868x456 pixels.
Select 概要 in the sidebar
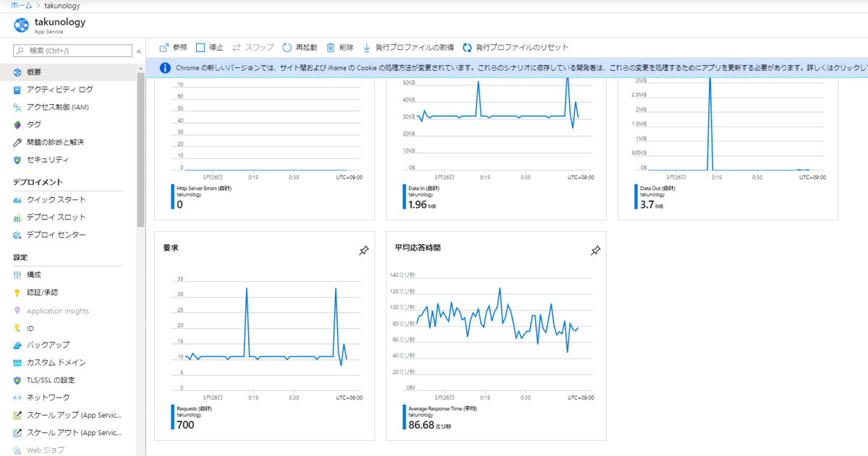[68, 72]
